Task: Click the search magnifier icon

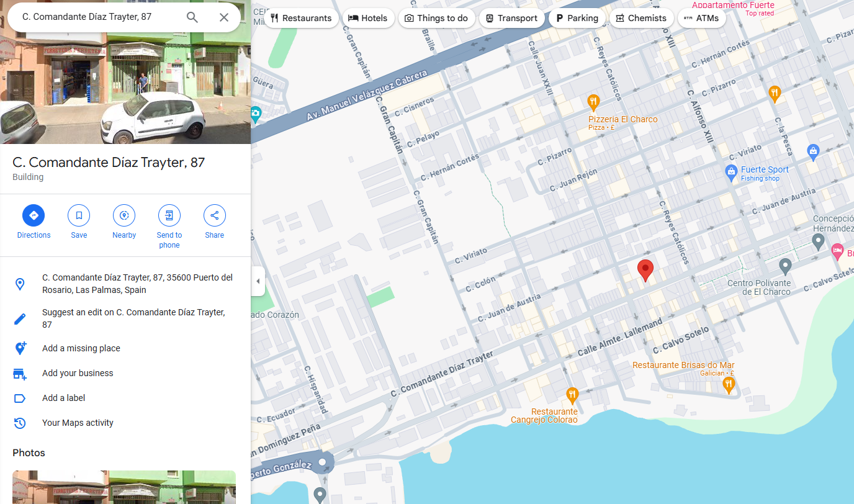Action: (x=192, y=17)
